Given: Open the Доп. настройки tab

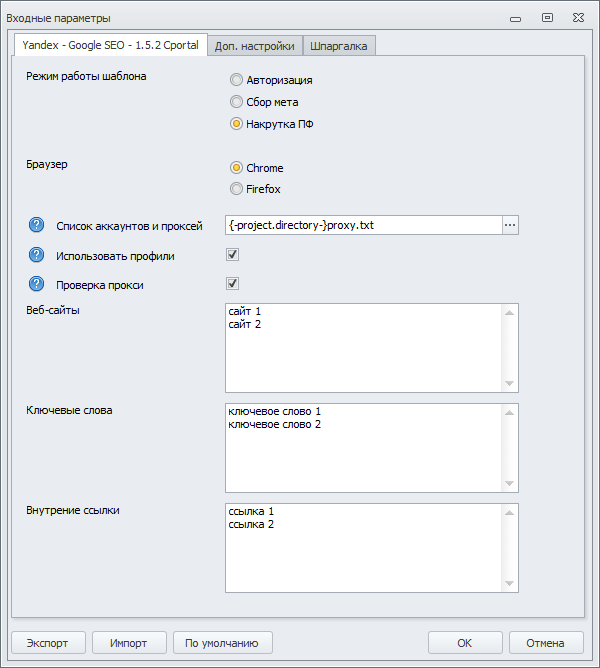Looking at the screenshot, I should [x=254, y=46].
